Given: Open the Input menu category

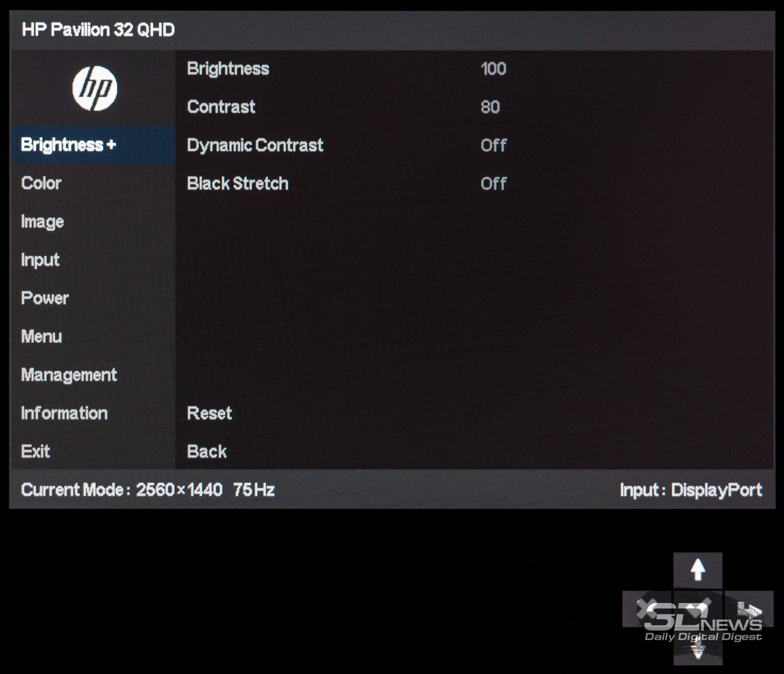Looking at the screenshot, I should coord(93,259).
